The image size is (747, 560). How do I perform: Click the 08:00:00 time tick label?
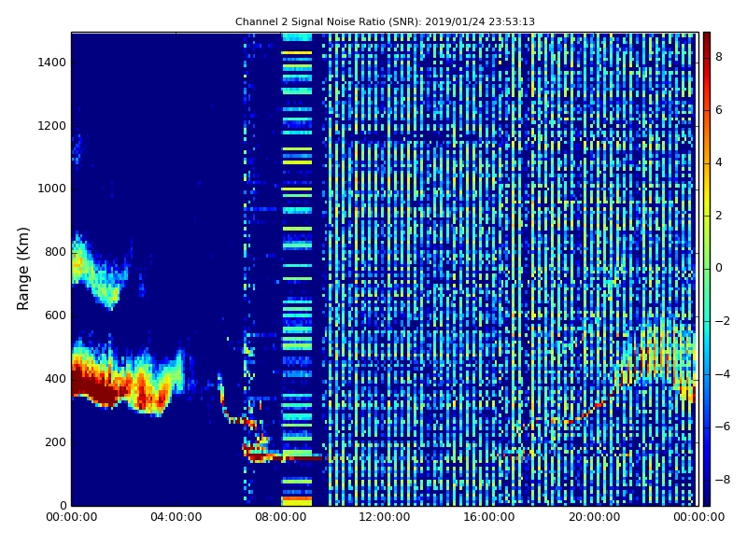point(281,517)
